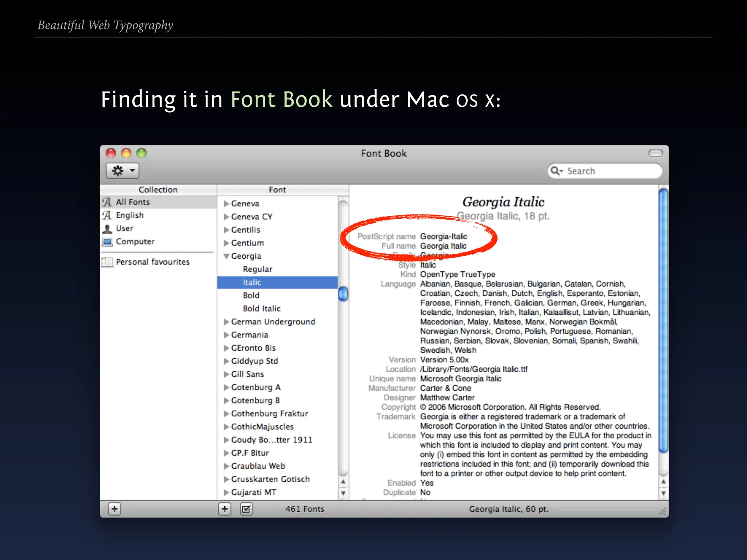747x560 pixels.
Task: Click the Manufacturer Carter & Cone value
Action: point(446,388)
